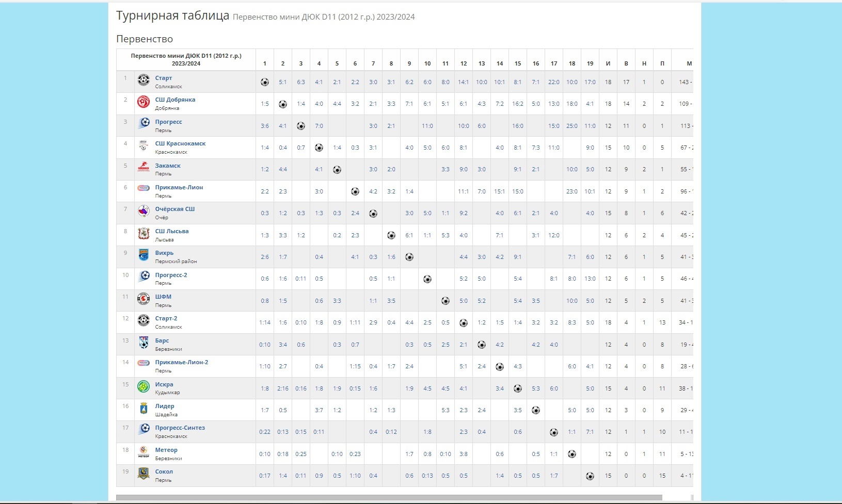This screenshot has height=504, width=842.
Task: Open the Барс team link
Action: [x=162, y=340]
